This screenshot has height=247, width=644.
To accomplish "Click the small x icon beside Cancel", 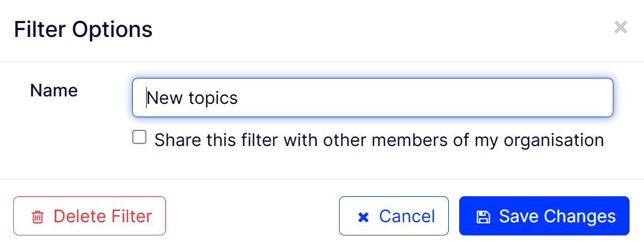I will click(363, 217).
